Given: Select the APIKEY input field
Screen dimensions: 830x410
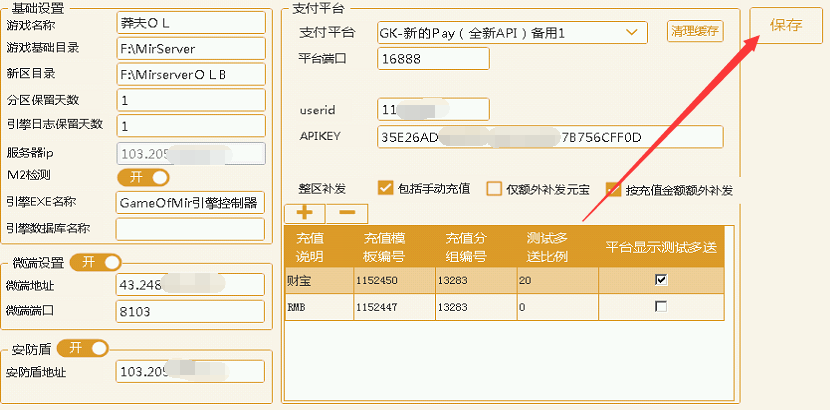Looking at the screenshot, I should point(549,136).
